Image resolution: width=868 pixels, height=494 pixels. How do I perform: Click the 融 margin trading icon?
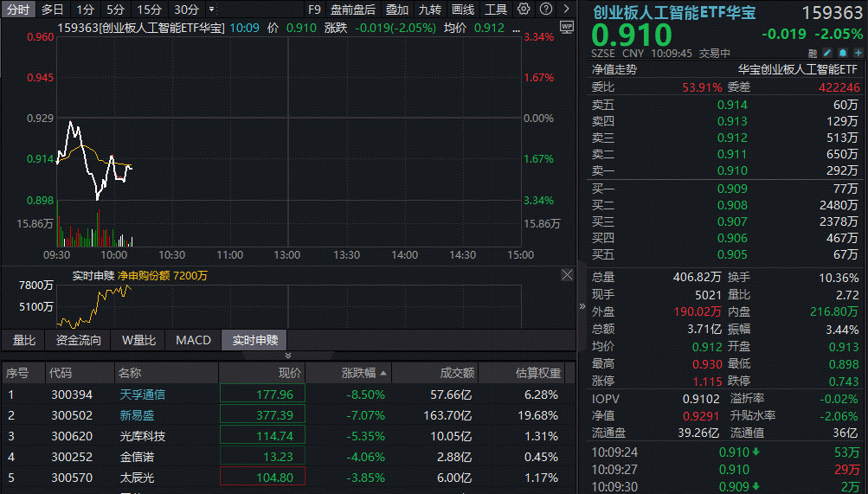pyautogui.click(x=812, y=54)
